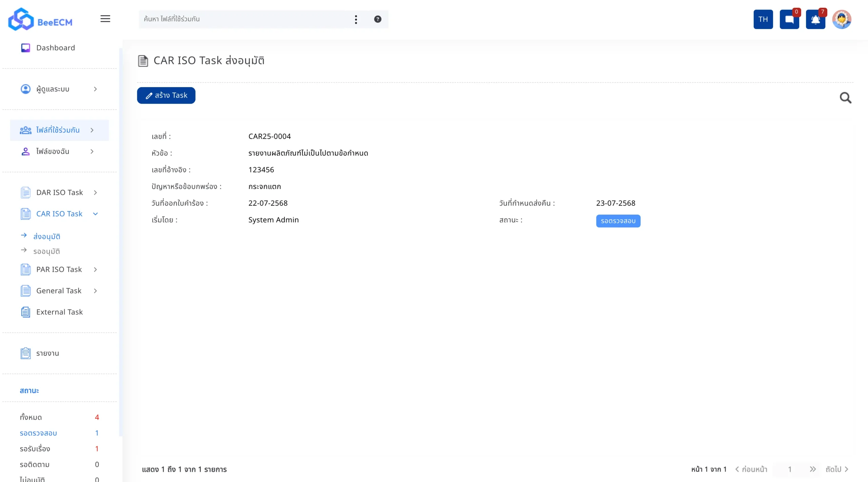Open search options three-dot icon
This screenshot has width=868, height=482.
(356, 19)
